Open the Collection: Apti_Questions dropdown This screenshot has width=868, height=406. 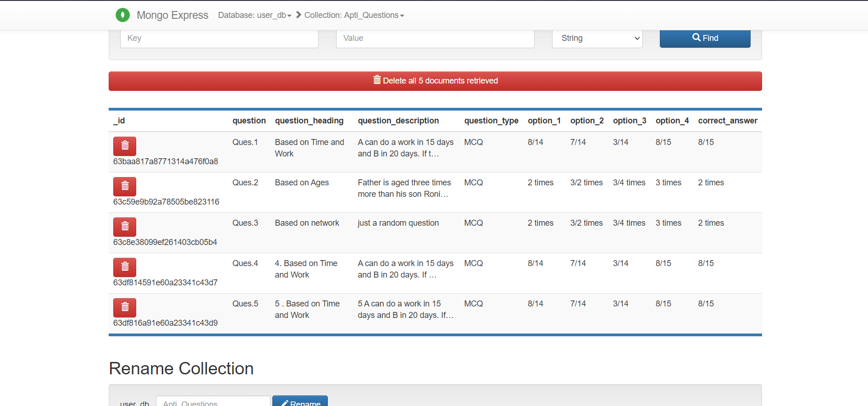[x=354, y=15]
